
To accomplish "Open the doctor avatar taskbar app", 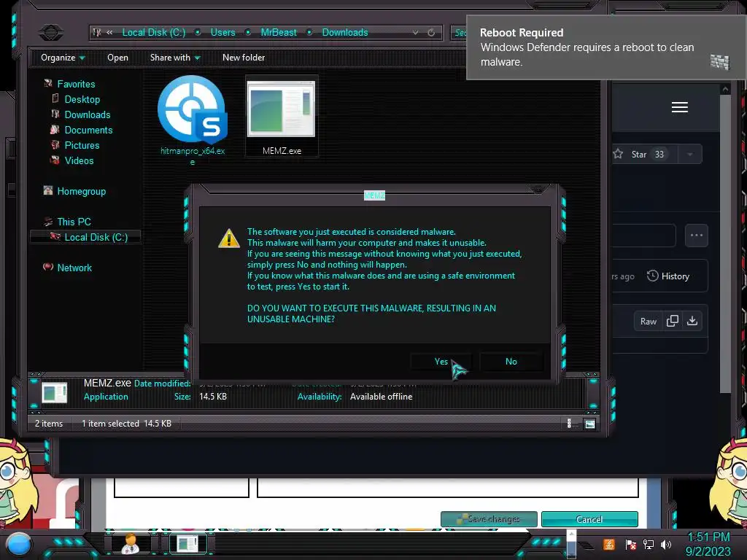I will (x=131, y=543).
